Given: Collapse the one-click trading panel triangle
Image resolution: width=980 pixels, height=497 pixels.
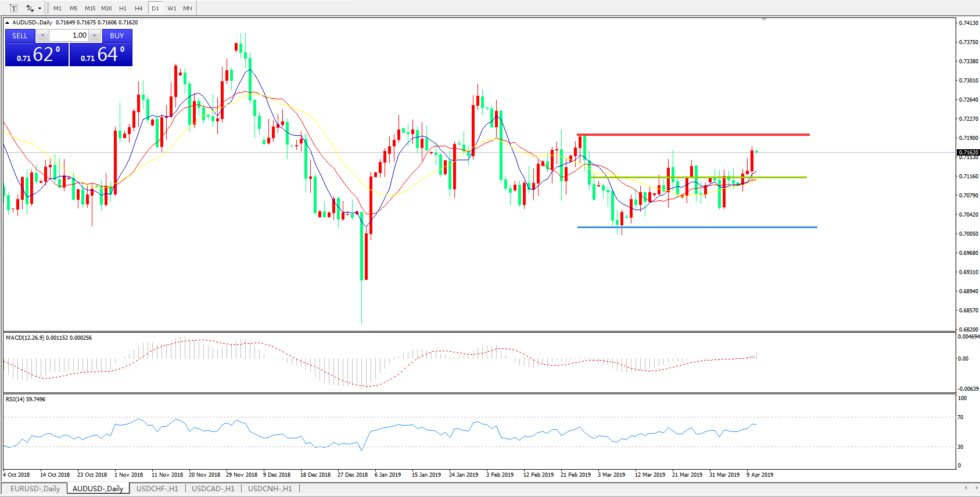Looking at the screenshot, I should (7, 23).
